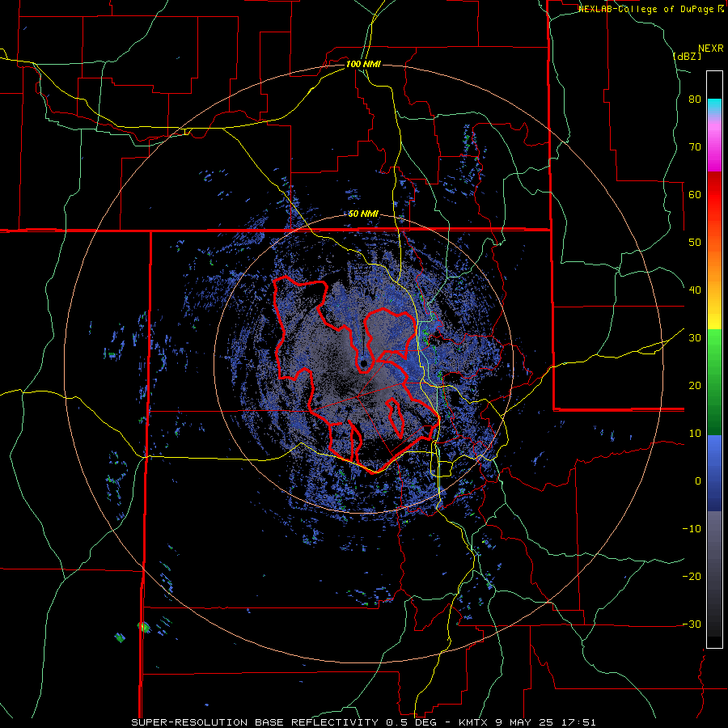Click the 50 NMI range ring label

pos(363,214)
